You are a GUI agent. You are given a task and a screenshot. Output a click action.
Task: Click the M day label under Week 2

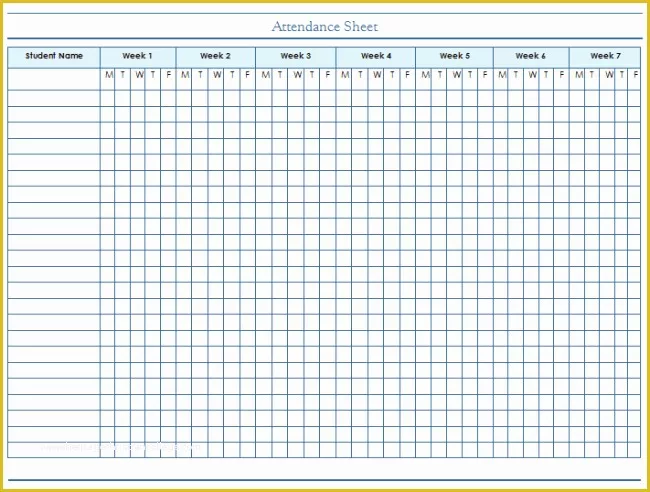[x=185, y=75]
